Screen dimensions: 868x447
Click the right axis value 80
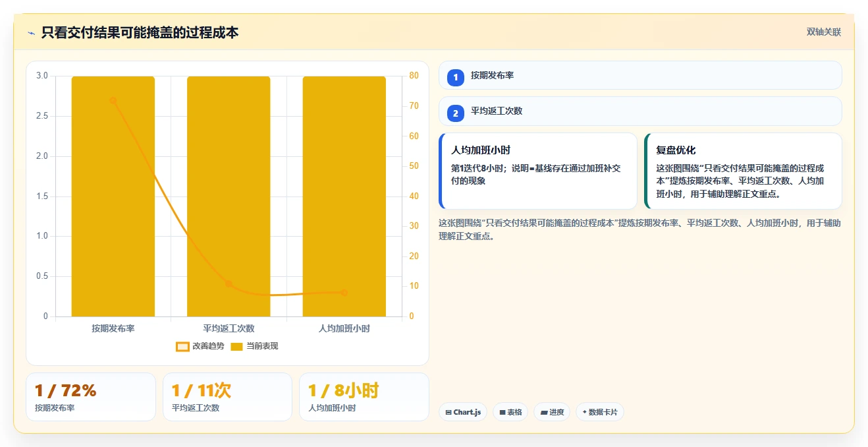(x=414, y=76)
